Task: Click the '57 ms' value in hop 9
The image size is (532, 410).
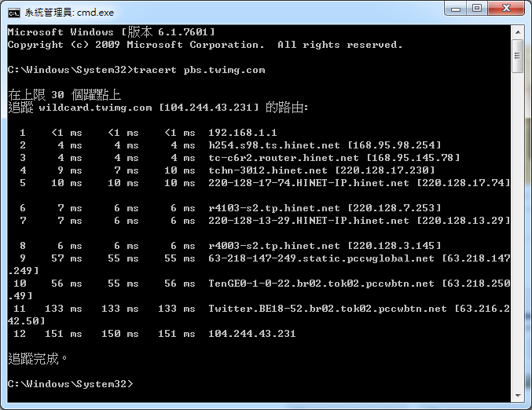Action: point(67,258)
